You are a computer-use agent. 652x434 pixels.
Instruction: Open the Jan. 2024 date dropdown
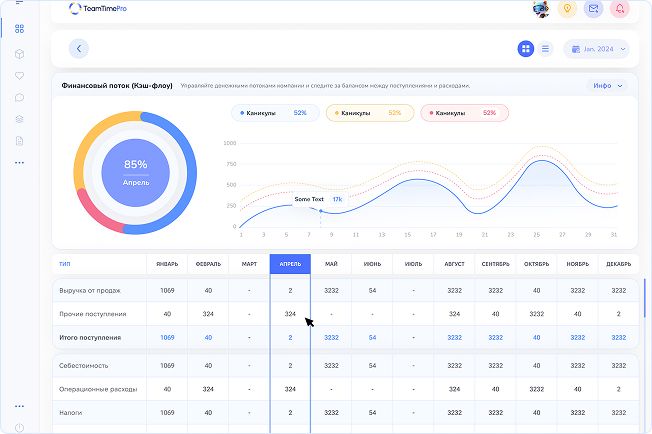[x=597, y=48]
